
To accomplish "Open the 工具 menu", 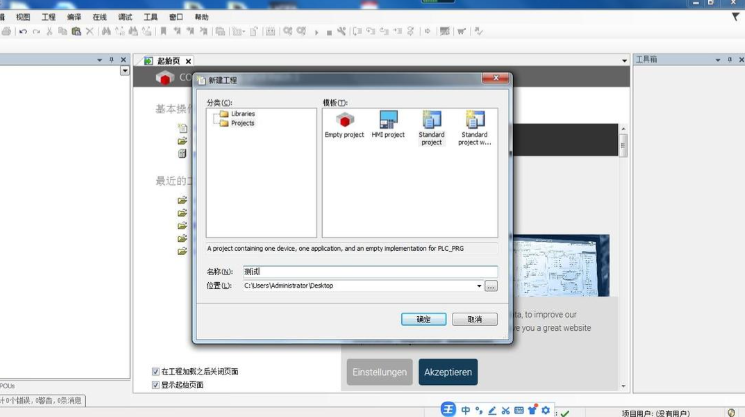I will pyautogui.click(x=150, y=17).
